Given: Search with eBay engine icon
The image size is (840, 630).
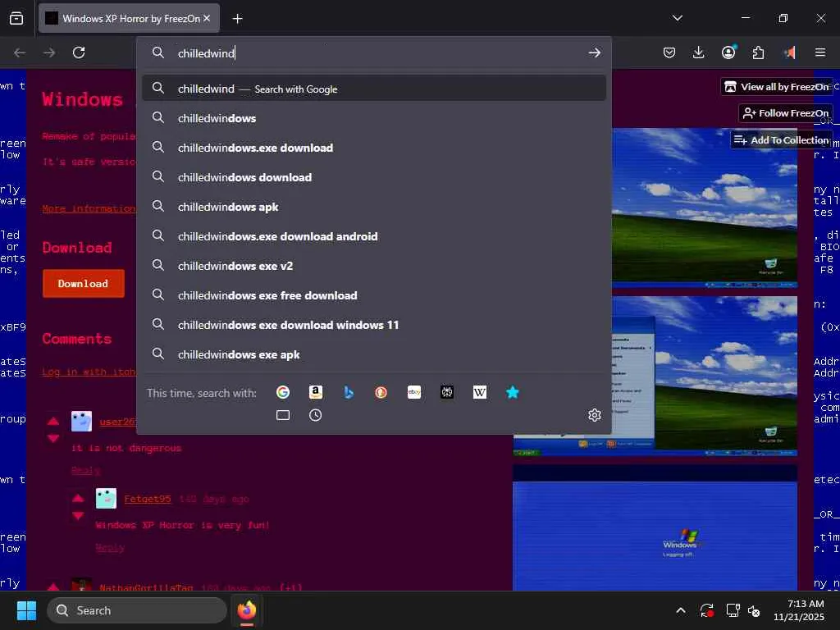Looking at the screenshot, I should pos(414,392).
